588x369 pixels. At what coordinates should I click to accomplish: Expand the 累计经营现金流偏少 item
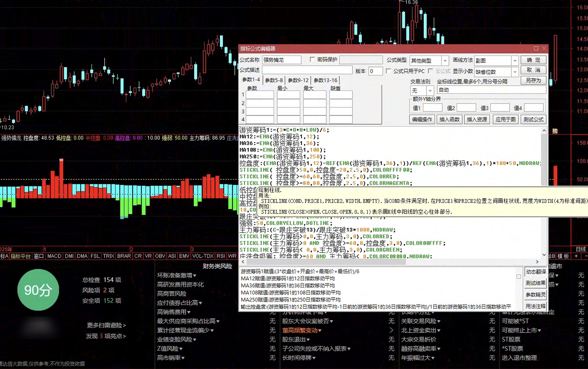coord(212,331)
